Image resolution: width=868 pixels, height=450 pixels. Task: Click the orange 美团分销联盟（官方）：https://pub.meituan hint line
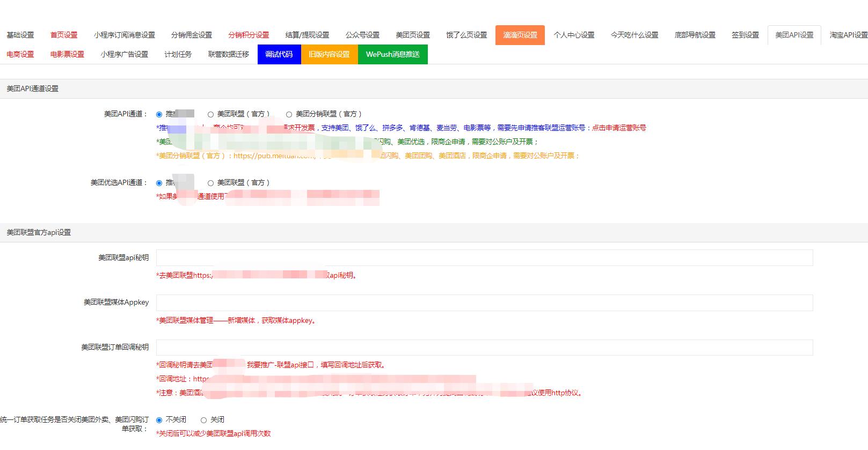368,156
